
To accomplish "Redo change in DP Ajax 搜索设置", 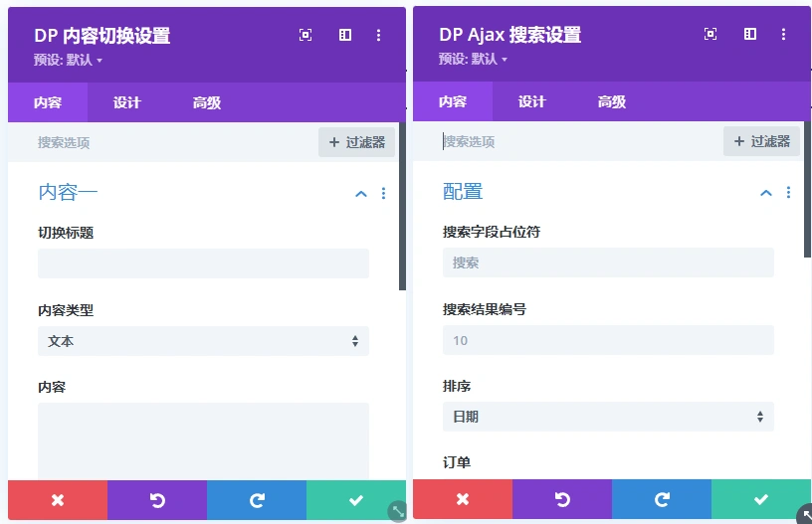I will (662, 499).
